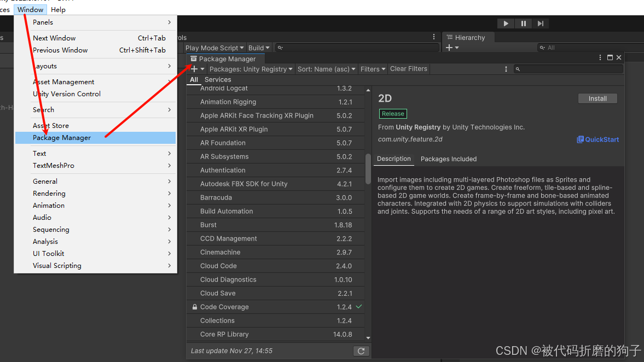Screen dimensions: 644x362
Task: Click the Pause button in the toolbar
Action: pos(523,24)
